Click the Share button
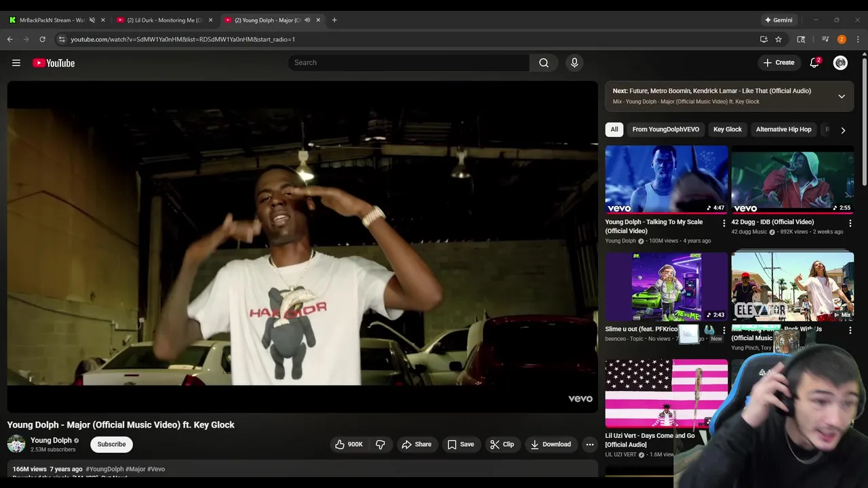The width and height of the screenshot is (868, 488). (x=416, y=444)
